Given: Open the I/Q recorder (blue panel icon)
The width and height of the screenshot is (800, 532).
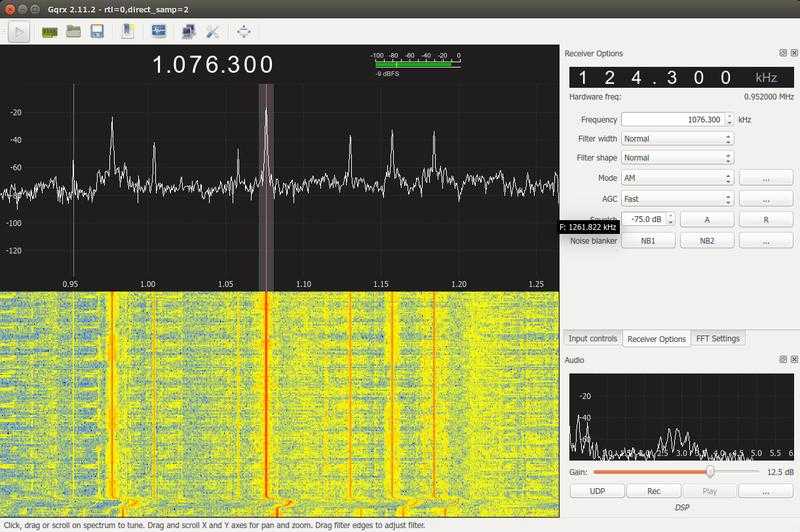Looking at the screenshot, I should pyautogui.click(x=159, y=31).
